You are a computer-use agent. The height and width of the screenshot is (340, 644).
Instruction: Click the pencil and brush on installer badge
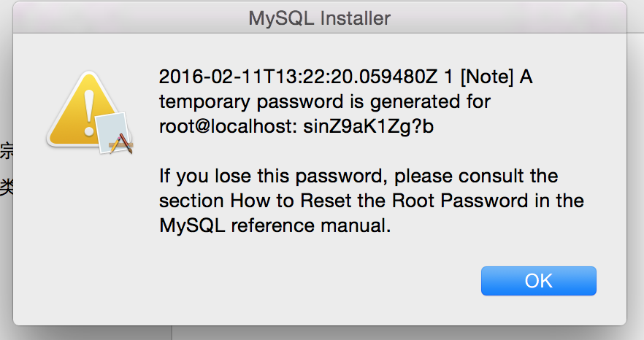pos(120,144)
